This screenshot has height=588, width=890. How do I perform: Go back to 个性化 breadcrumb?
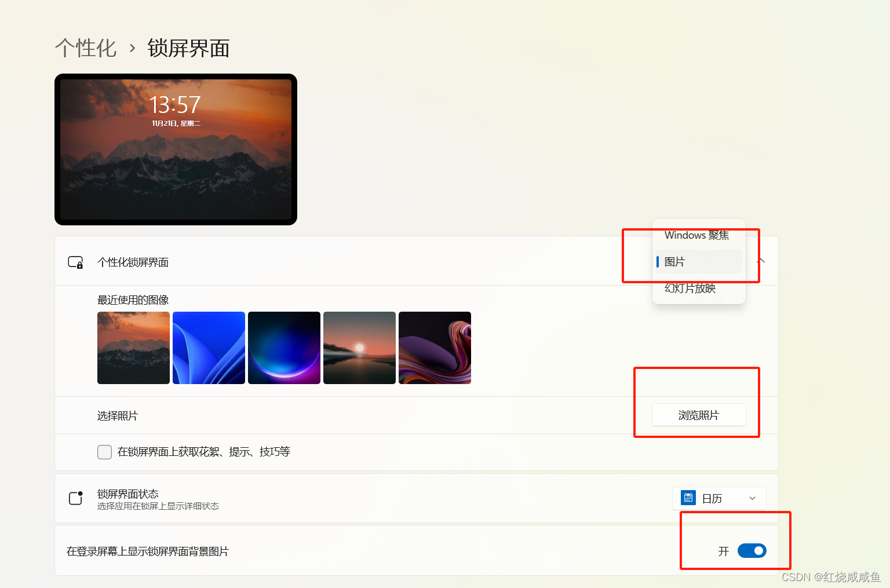point(86,48)
